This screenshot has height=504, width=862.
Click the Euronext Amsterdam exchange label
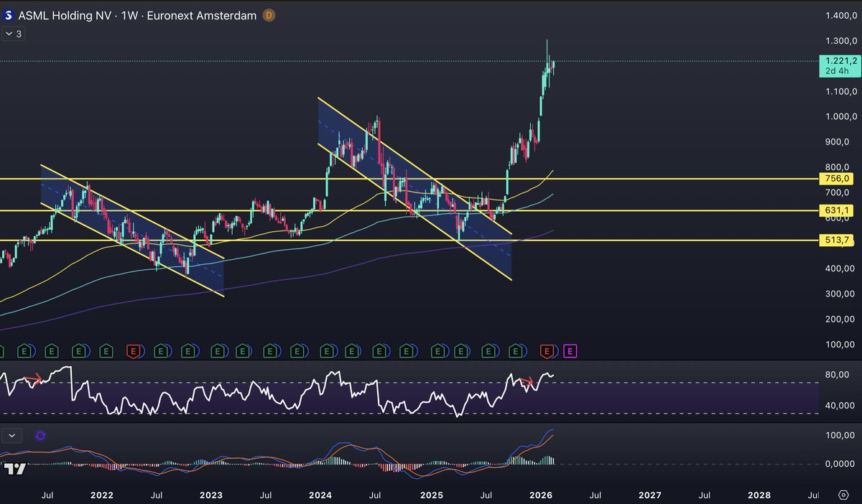202,15
